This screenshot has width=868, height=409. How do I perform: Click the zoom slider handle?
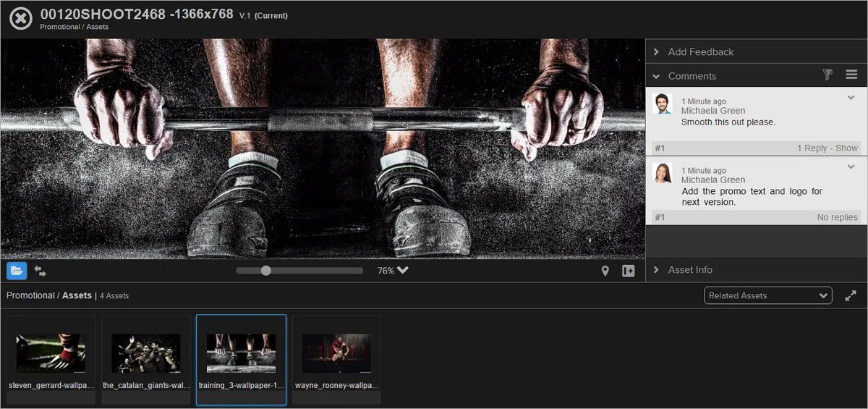pyautogui.click(x=265, y=271)
